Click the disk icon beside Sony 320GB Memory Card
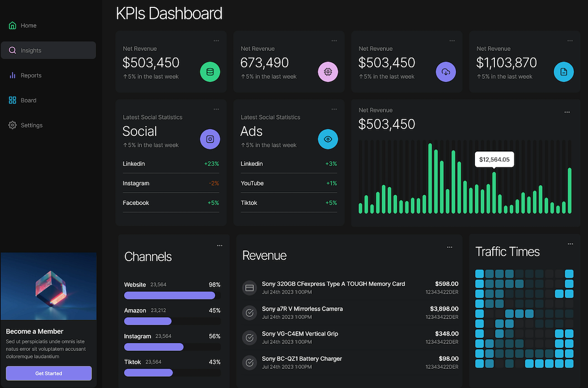The width and height of the screenshot is (588, 388). click(249, 287)
